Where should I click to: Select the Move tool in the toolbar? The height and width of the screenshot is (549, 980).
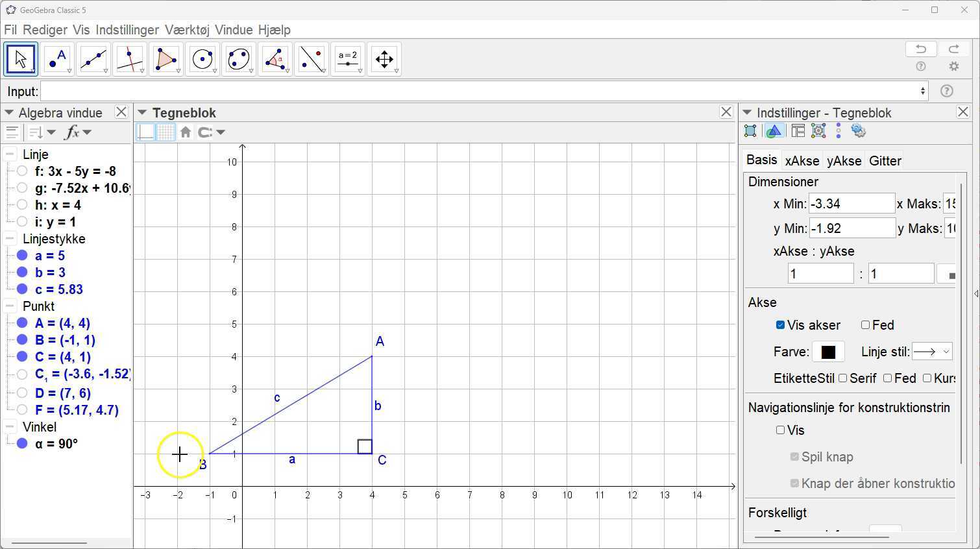(x=20, y=58)
